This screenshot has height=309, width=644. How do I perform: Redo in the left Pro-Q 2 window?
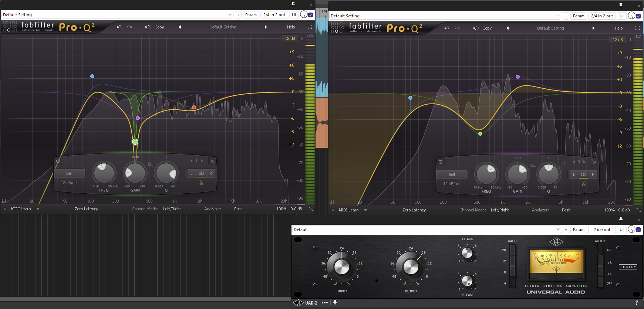[x=129, y=27]
